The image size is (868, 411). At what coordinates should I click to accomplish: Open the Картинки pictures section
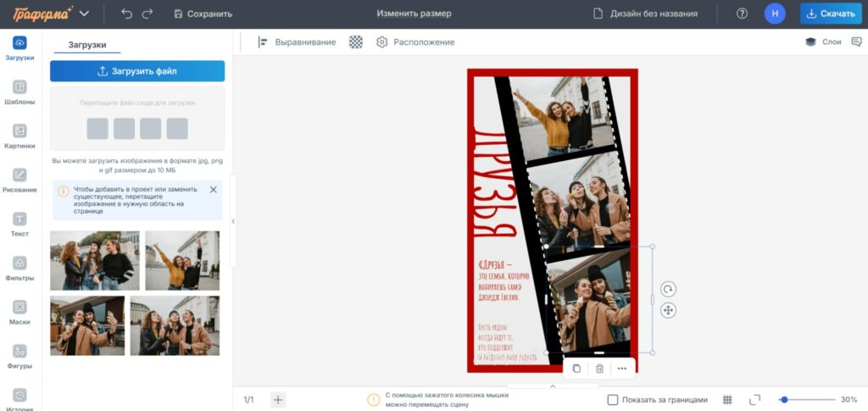(19, 136)
